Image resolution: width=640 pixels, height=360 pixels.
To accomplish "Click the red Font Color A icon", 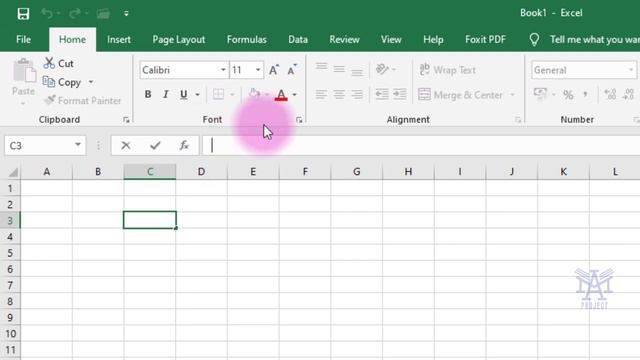I will (x=281, y=94).
